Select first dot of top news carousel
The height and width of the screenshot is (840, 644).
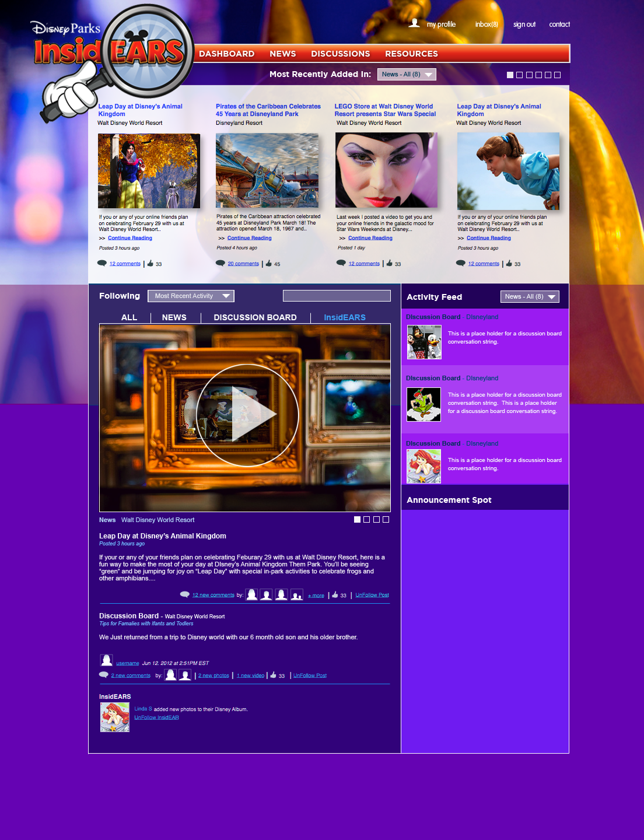pos(510,75)
